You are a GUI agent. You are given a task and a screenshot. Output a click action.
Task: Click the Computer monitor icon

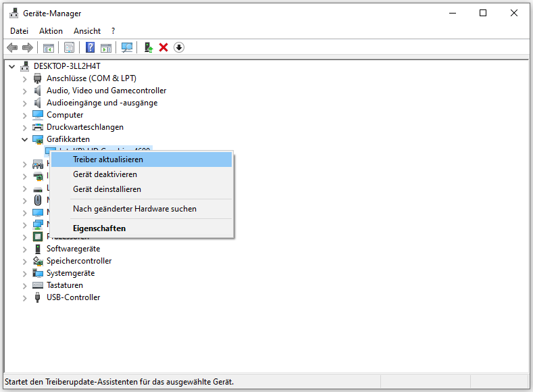pos(38,115)
